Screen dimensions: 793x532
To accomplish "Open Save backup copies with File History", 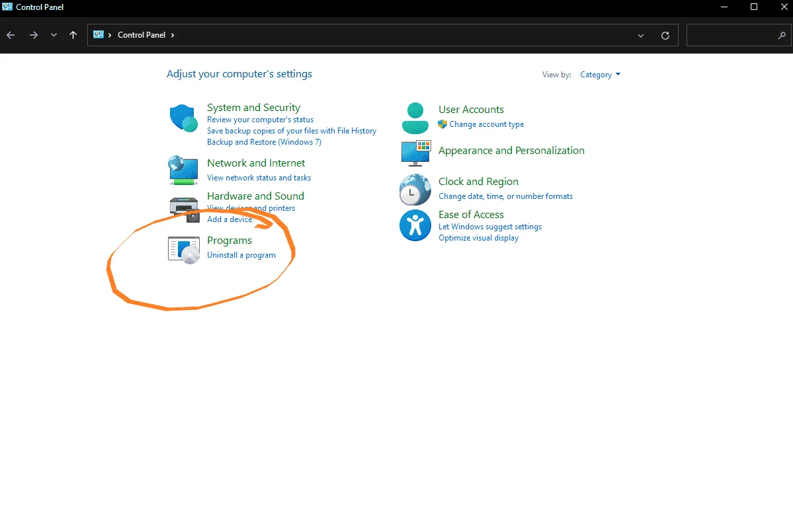I will pos(291,131).
